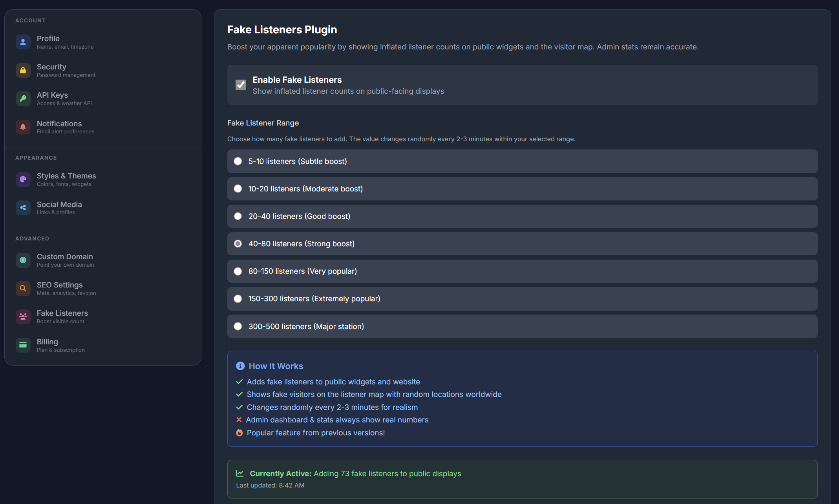Click the Social Media share icon
This screenshot has height=504, width=839.
tap(23, 207)
